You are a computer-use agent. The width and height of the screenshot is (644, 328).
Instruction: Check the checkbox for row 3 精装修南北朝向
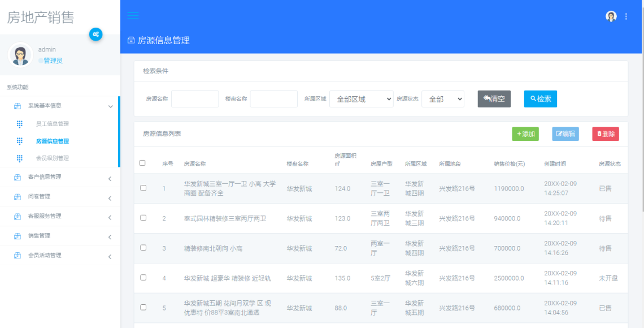(142, 248)
